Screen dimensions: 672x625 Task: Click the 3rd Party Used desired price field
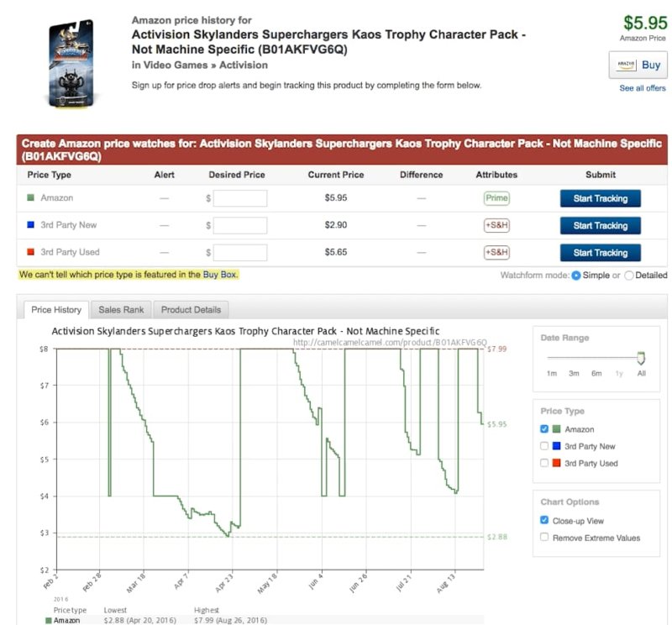point(240,252)
